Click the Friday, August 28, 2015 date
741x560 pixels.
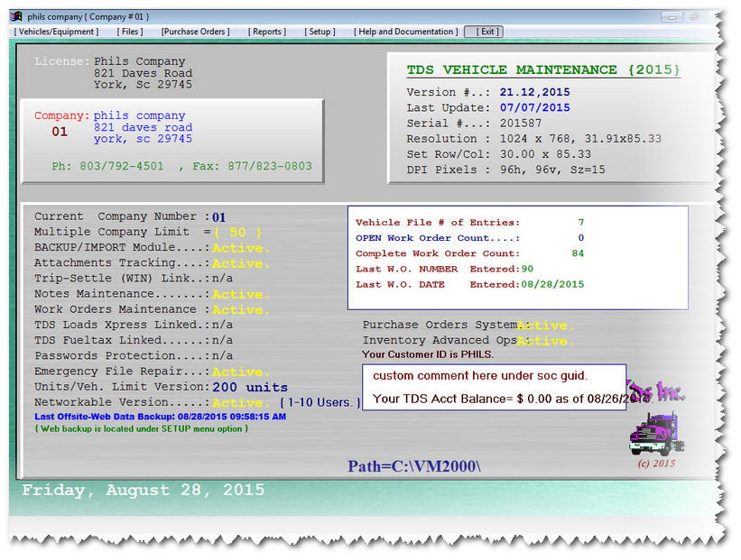click(x=144, y=491)
